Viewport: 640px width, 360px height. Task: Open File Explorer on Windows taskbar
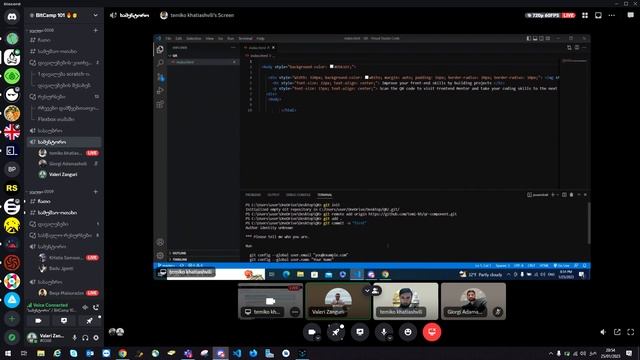tap(41, 353)
